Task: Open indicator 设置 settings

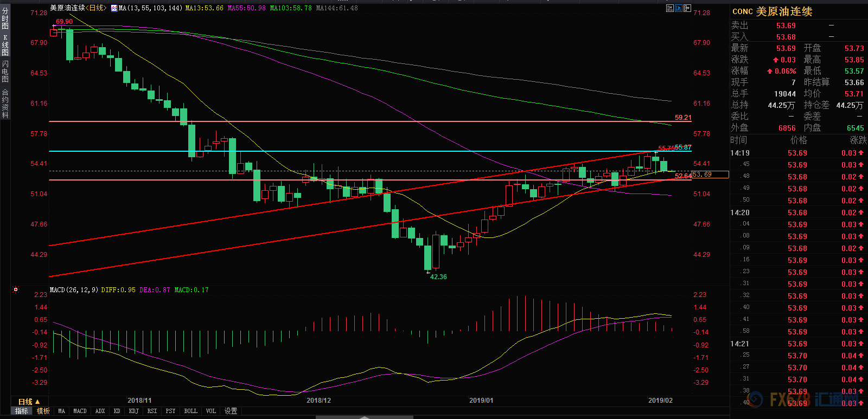Action: click(231, 411)
